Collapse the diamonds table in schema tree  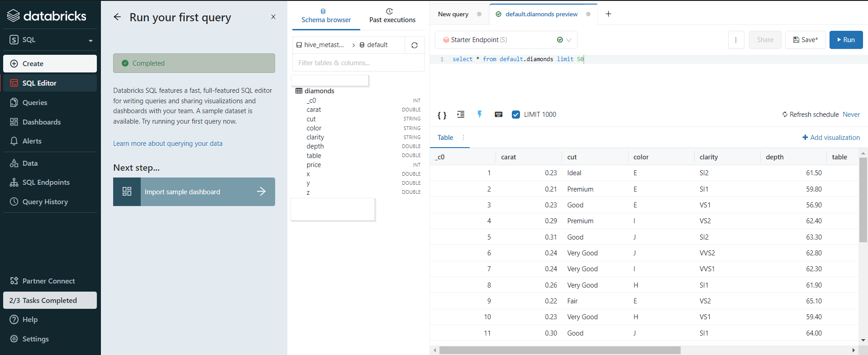(315, 91)
